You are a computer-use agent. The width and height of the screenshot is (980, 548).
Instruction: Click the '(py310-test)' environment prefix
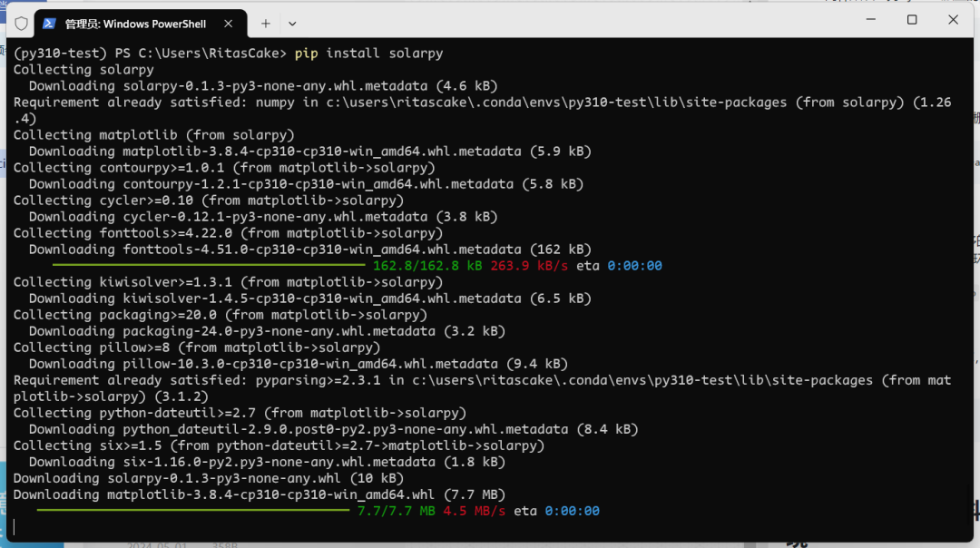pyautogui.click(x=60, y=54)
